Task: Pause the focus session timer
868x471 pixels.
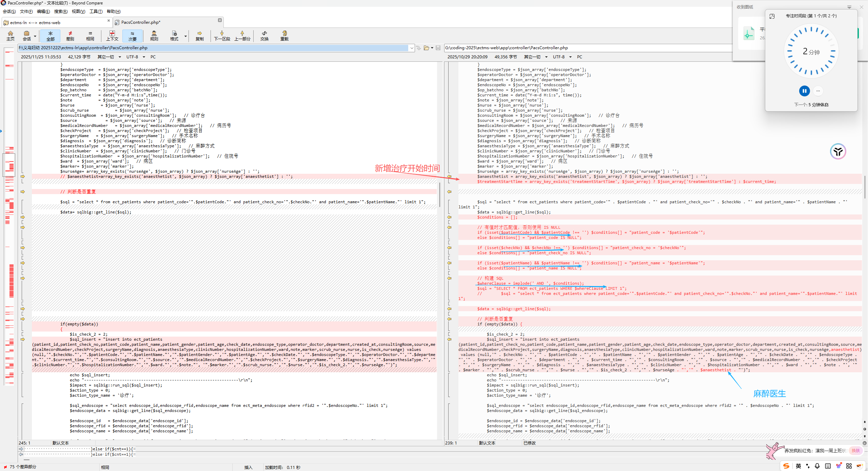Action: (804, 91)
